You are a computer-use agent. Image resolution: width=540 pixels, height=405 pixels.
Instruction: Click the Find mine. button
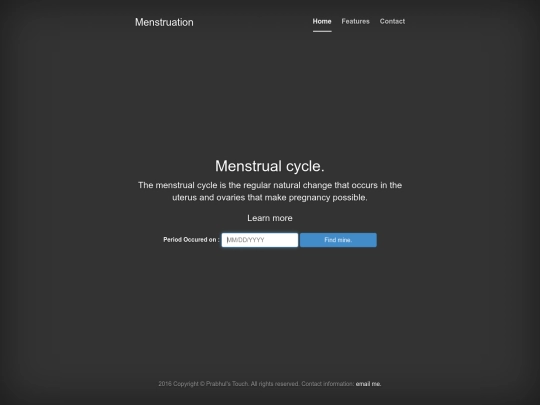pyautogui.click(x=338, y=240)
